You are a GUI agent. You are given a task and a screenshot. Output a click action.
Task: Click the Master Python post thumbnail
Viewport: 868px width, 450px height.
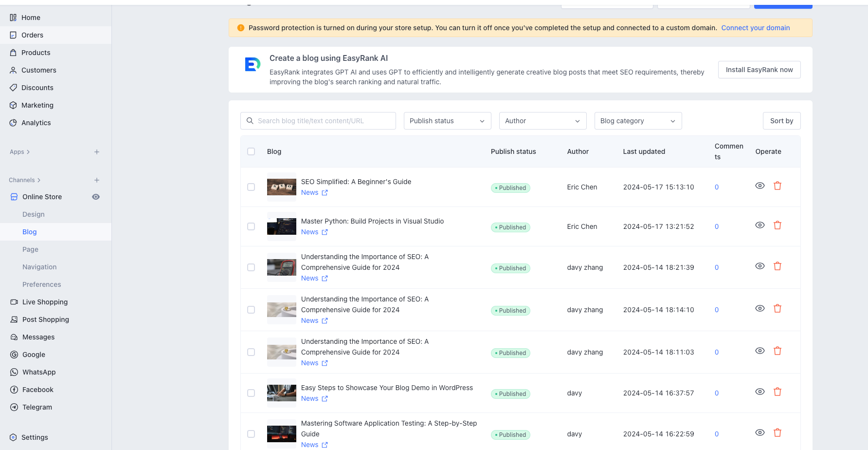click(282, 226)
